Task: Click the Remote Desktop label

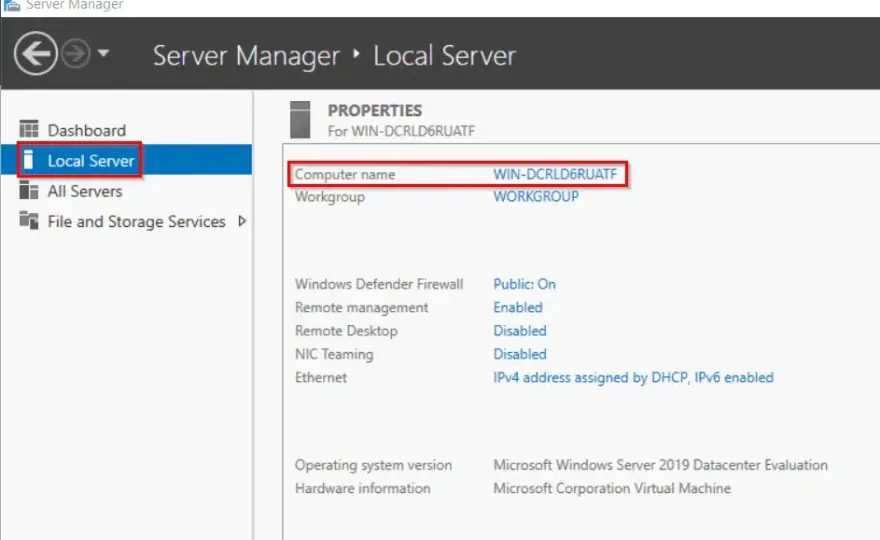Action: coord(346,331)
